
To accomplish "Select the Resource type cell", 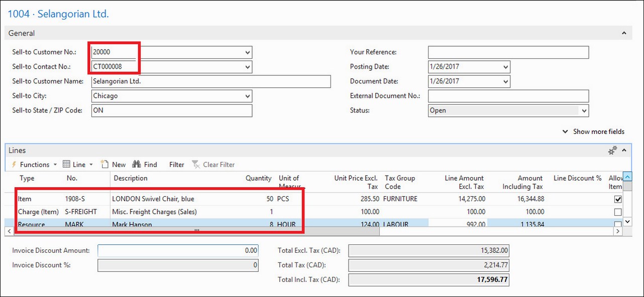I will 31,224.
